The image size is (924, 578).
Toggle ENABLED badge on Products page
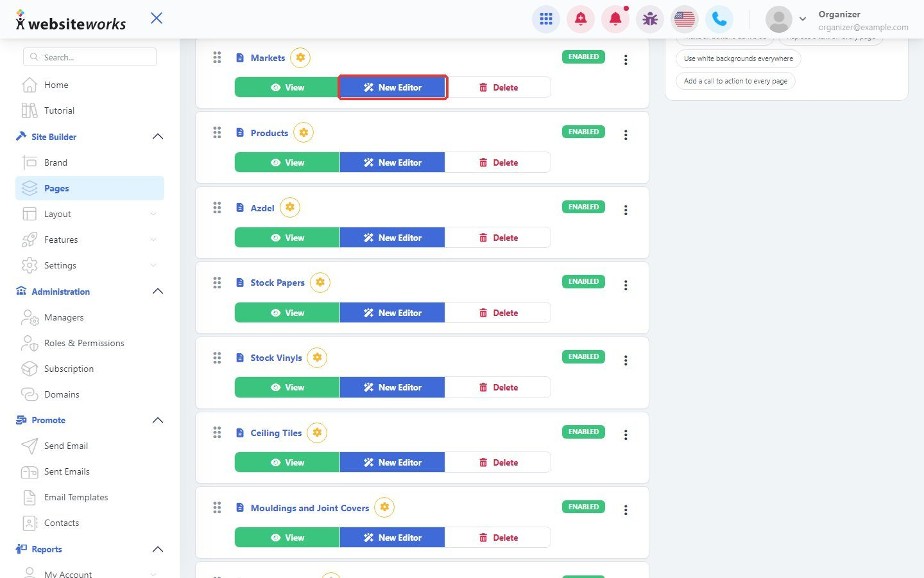(583, 132)
